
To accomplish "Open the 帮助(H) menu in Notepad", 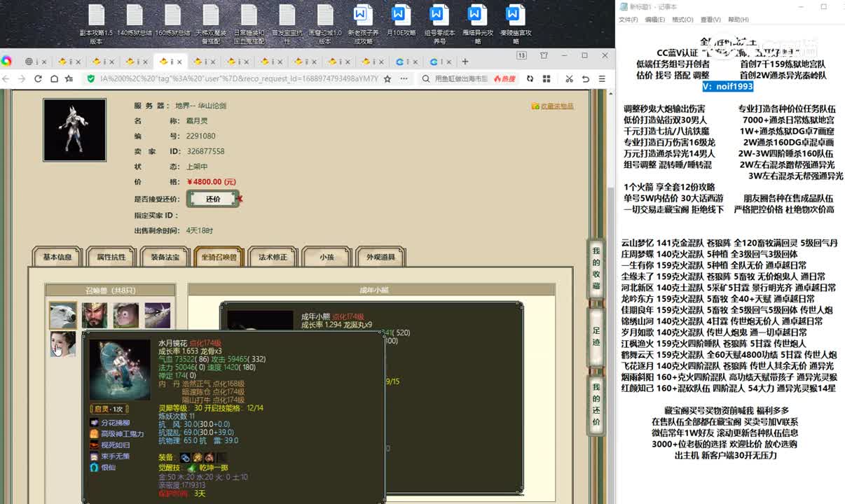I will pyautogui.click(x=738, y=20).
